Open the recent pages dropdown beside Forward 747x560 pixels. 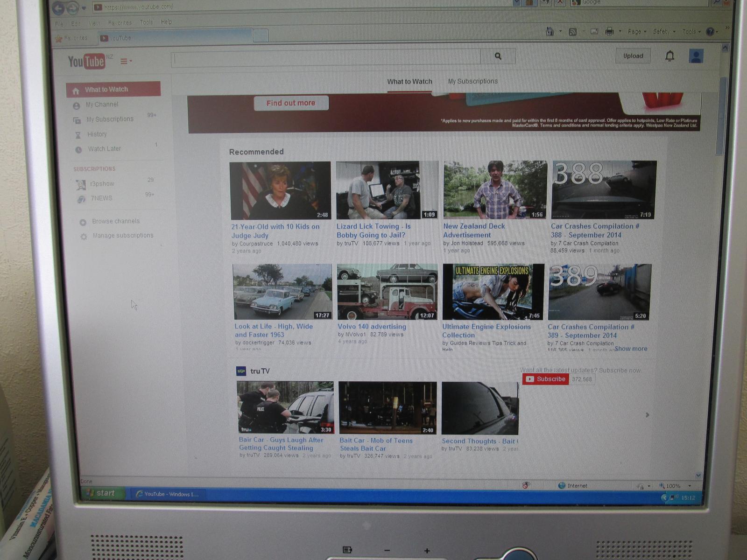[x=84, y=7]
